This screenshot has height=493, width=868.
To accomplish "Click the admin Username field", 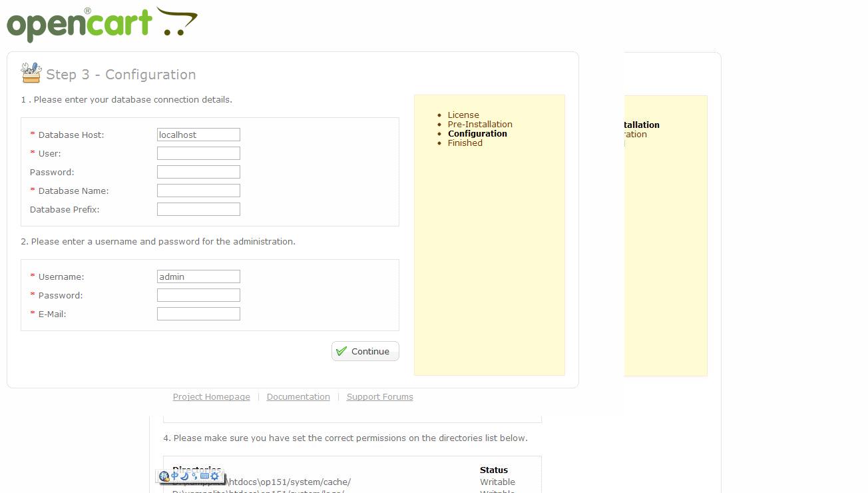I will tap(198, 276).
